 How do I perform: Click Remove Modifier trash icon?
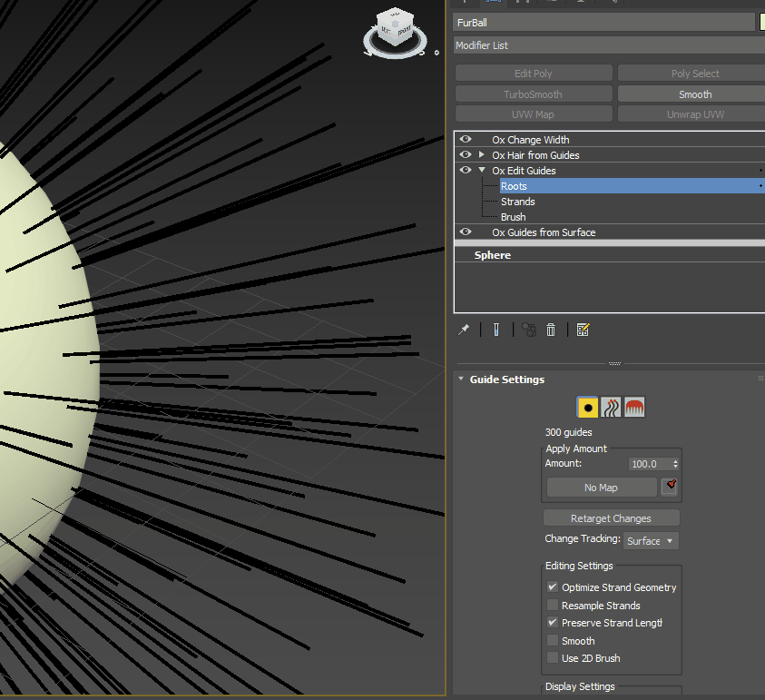[x=551, y=330]
